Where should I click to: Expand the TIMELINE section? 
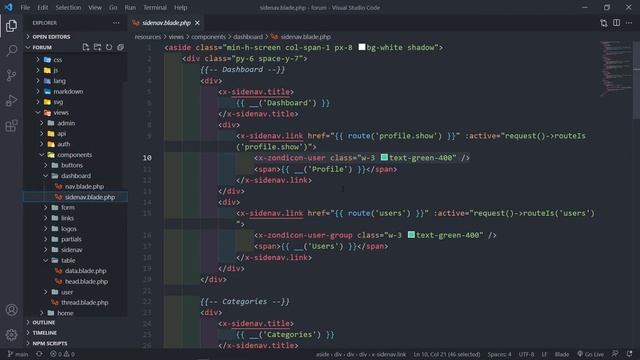tap(44, 333)
